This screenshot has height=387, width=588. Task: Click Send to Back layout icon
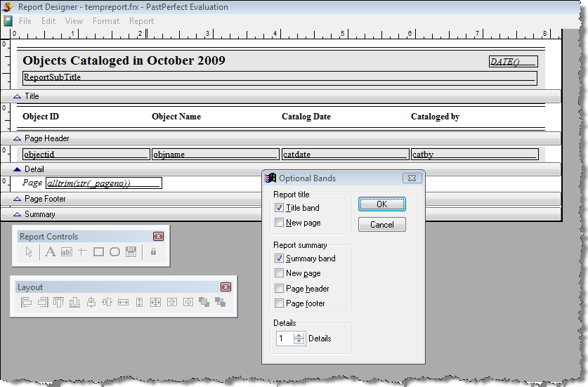[x=221, y=302]
